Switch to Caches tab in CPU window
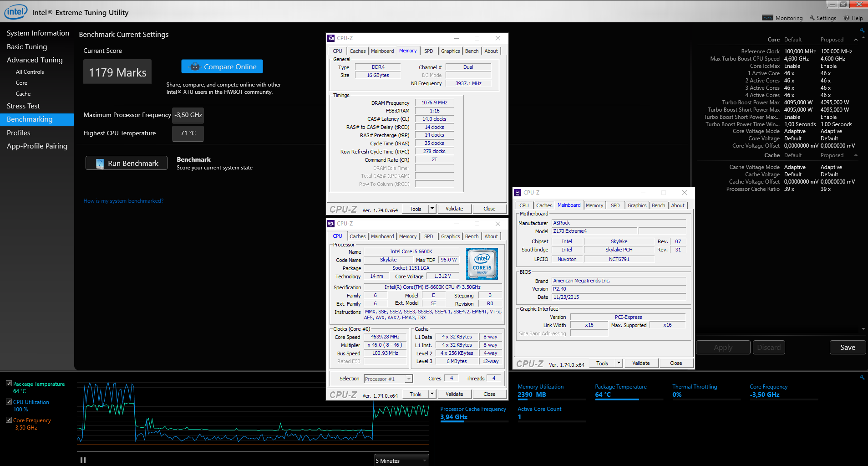The image size is (868, 466). point(357,236)
